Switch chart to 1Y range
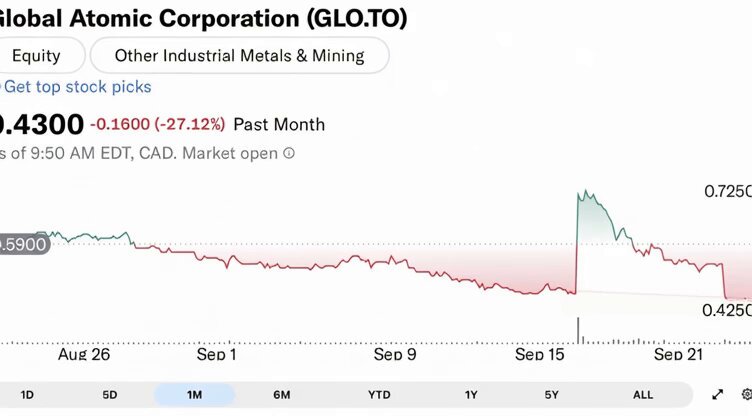The height and width of the screenshot is (416, 752). (471, 395)
